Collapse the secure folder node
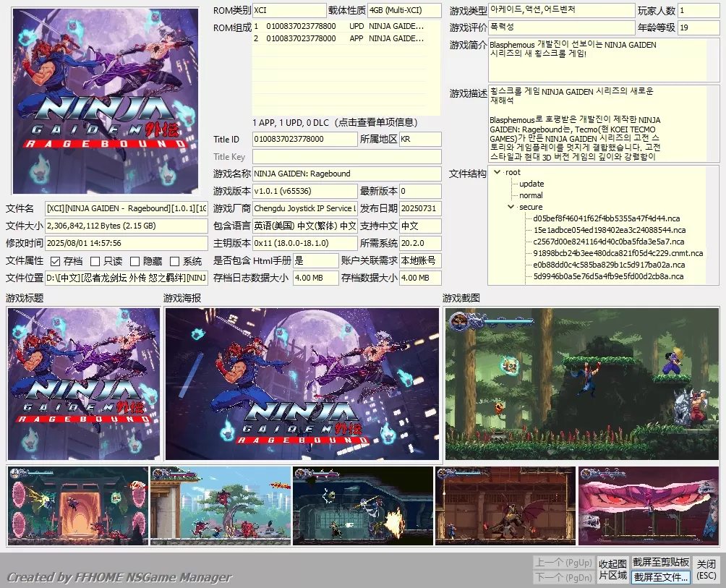The width and height of the screenshot is (726, 588). point(511,206)
